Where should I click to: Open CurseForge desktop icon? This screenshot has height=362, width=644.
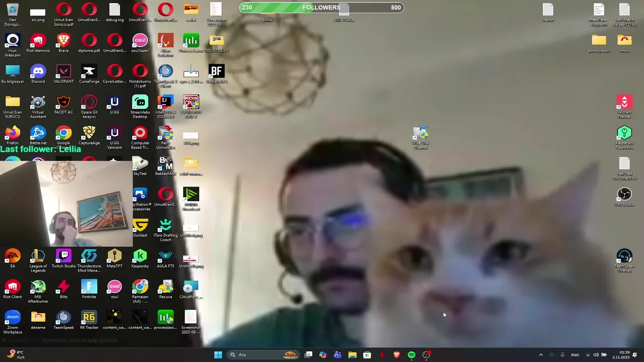click(89, 74)
